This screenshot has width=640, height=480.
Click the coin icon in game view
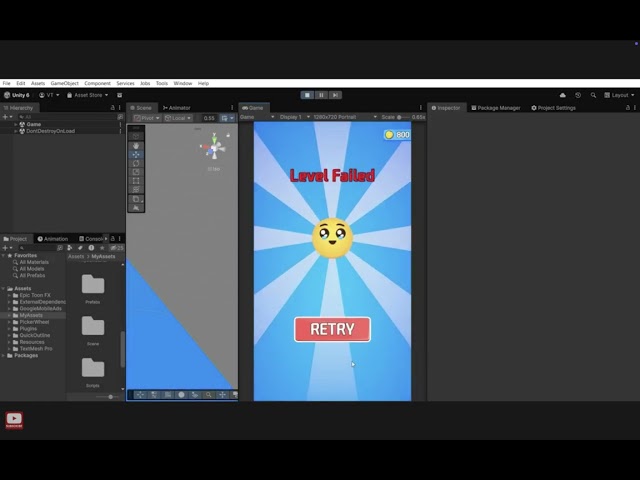389,135
